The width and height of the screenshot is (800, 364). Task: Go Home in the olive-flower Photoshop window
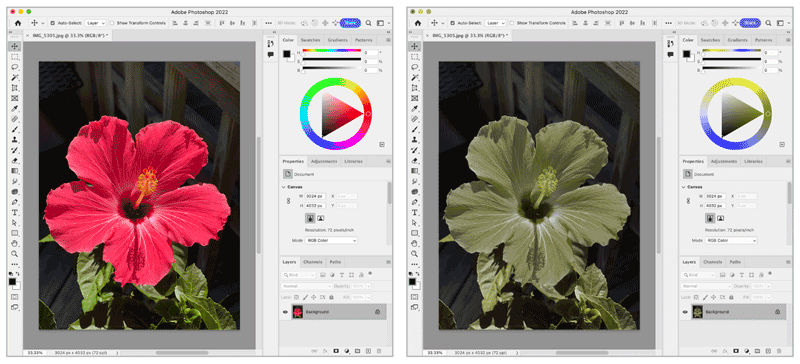(x=418, y=23)
